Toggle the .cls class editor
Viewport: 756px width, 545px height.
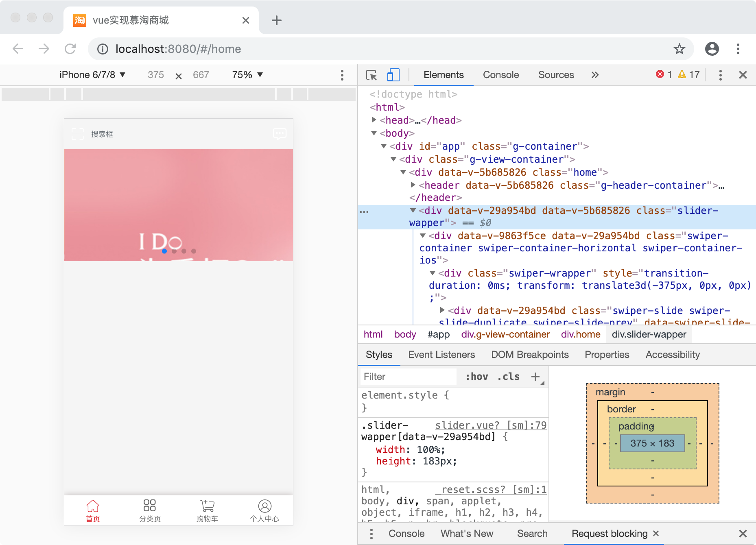pos(508,377)
